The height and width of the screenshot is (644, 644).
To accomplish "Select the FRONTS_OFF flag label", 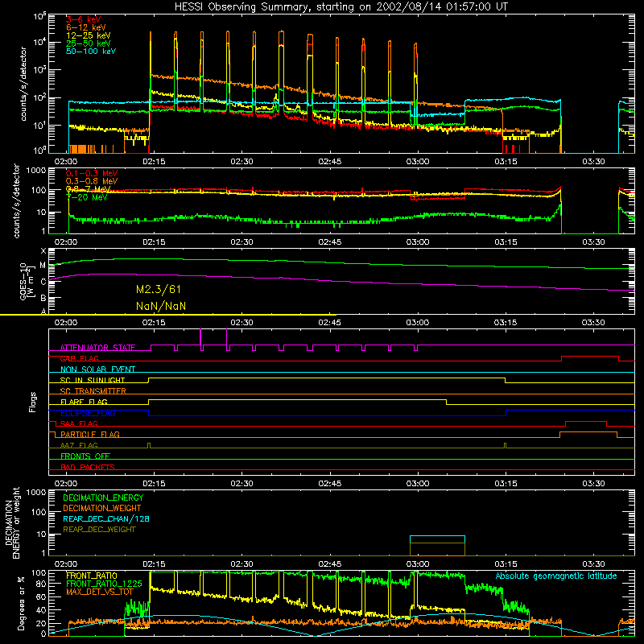I will tap(85, 456).
